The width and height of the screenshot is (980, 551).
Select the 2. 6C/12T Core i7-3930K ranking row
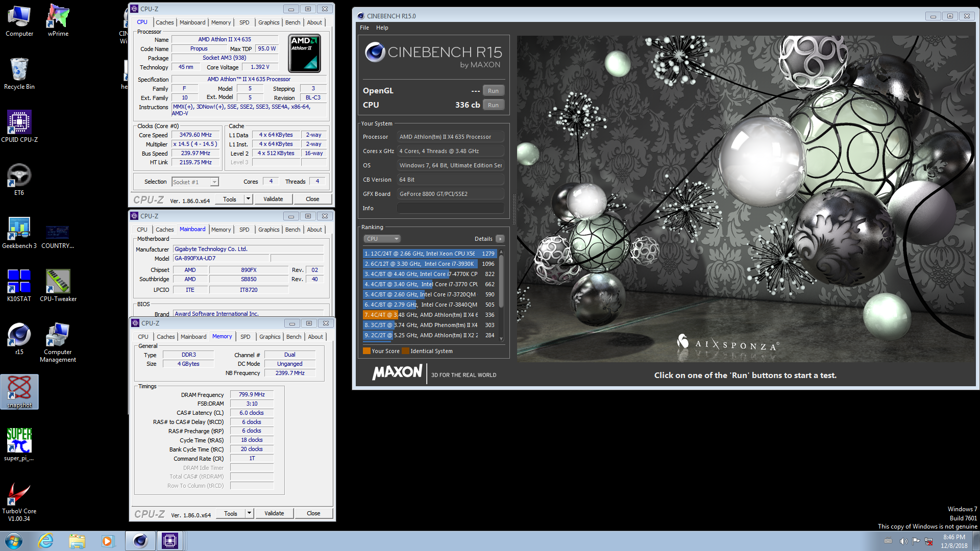click(x=429, y=264)
